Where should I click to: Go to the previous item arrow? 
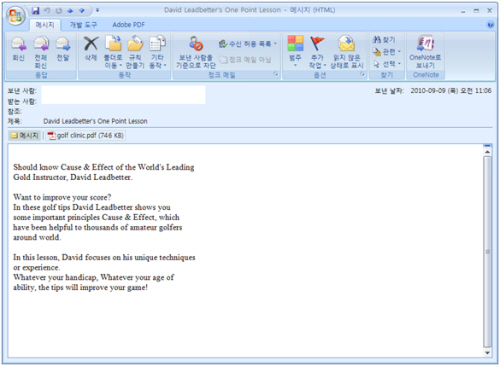pyautogui.click(x=70, y=11)
